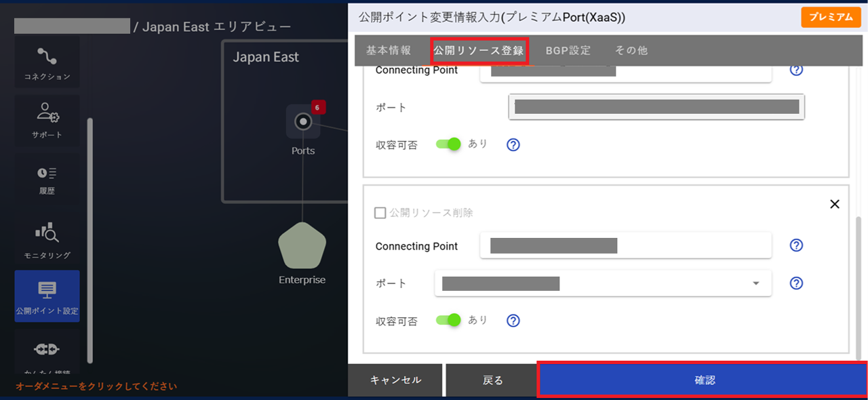Check the 公開リソース削除 checkbox
The width and height of the screenshot is (868, 400).
(x=380, y=213)
